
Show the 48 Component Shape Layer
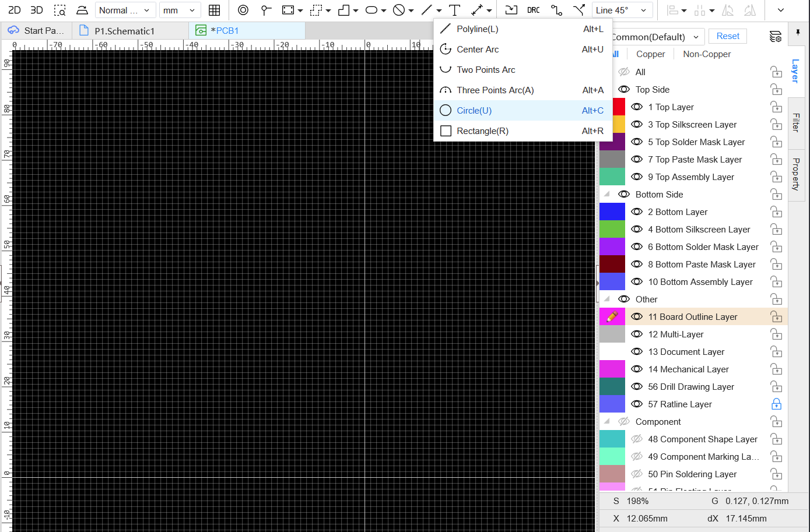point(637,439)
